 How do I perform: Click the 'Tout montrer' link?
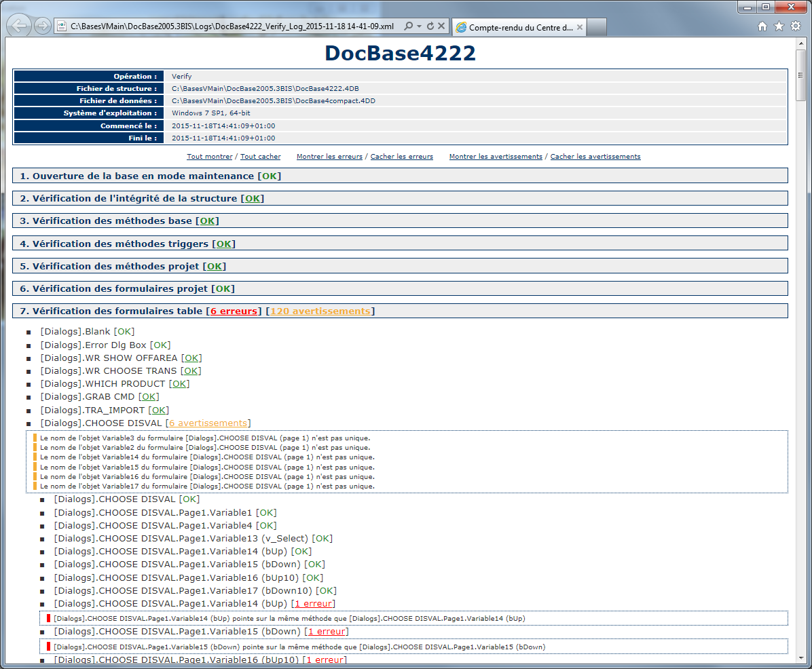point(210,157)
